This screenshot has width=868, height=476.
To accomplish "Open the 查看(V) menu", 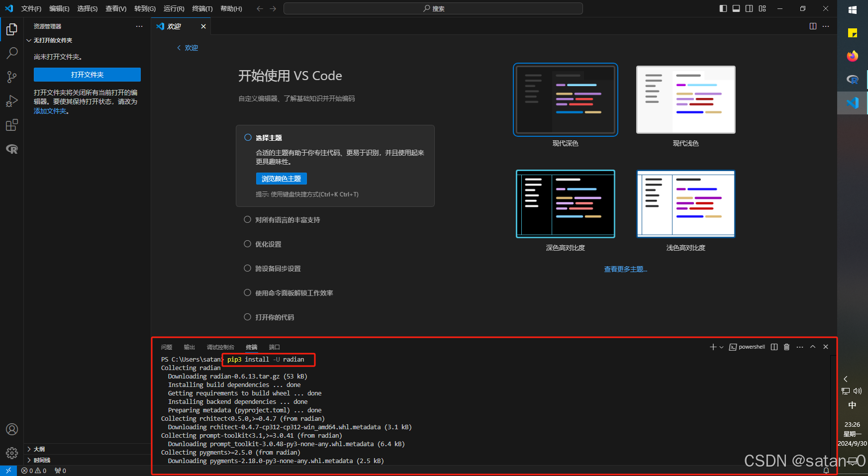I will [116, 8].
